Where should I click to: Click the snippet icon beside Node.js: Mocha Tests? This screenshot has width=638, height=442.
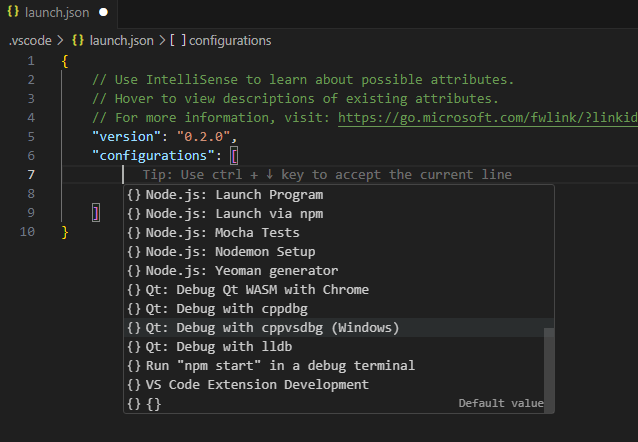pos(134,232)
